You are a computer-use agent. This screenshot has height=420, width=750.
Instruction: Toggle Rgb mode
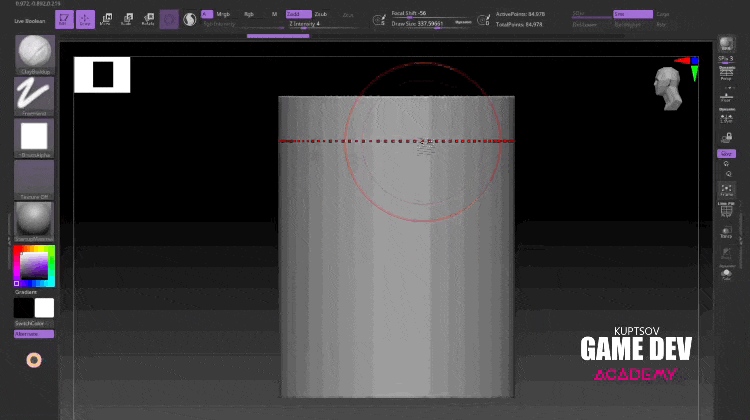(249, 14)
